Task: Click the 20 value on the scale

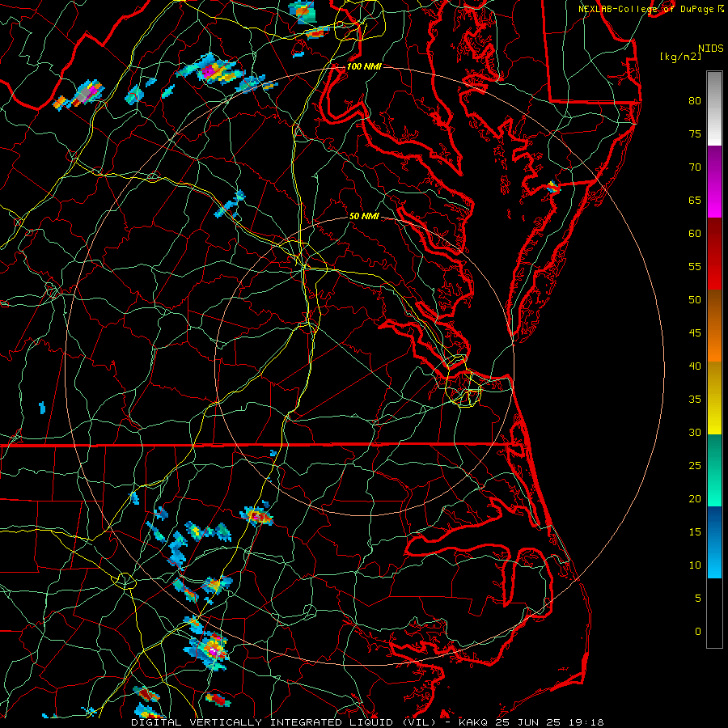Action: point(695,498)
